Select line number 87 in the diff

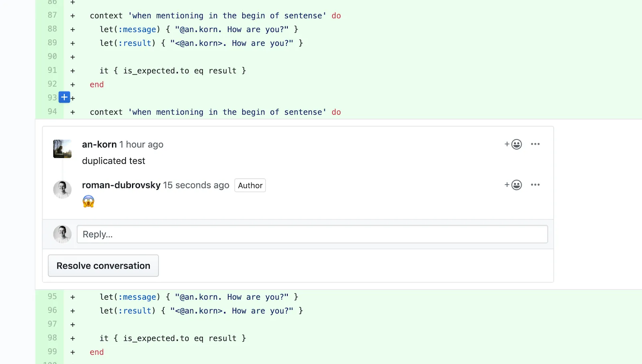pos(52,15)
